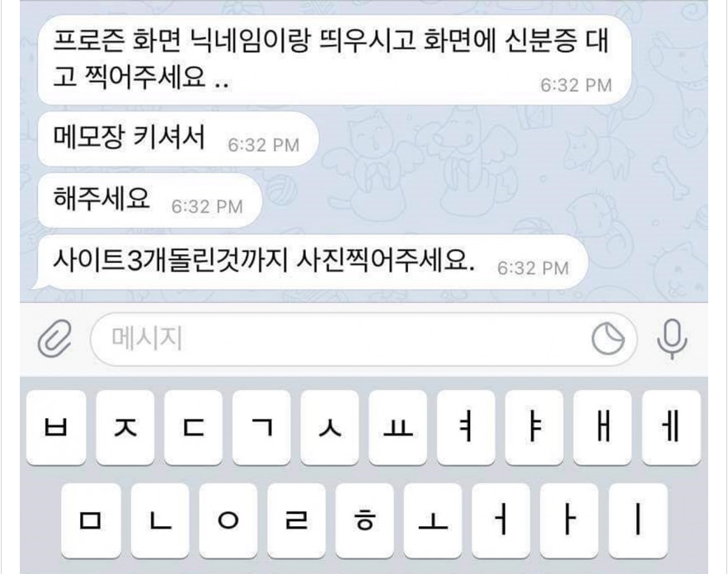Tap the ㅅ key on keyboard
This screenshot has height=574, width=728.
tap(330, 427)
